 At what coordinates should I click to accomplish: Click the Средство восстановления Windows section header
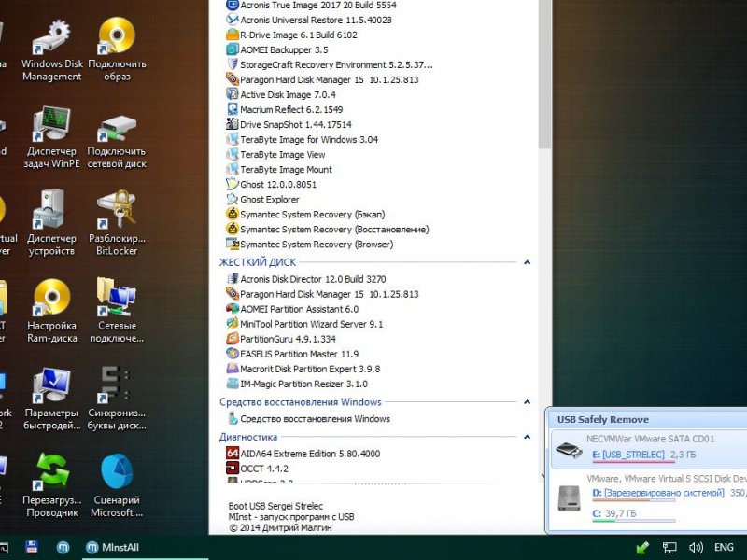pyautogui.click(x=301, y=402)
